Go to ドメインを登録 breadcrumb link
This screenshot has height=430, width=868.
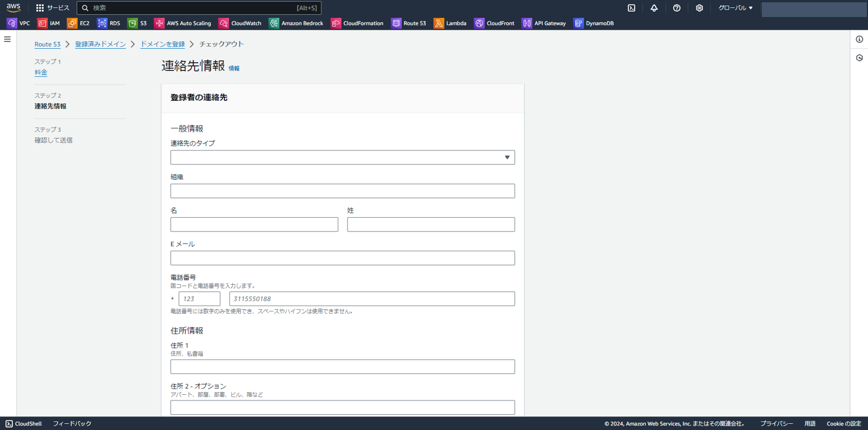pos(162,44)
